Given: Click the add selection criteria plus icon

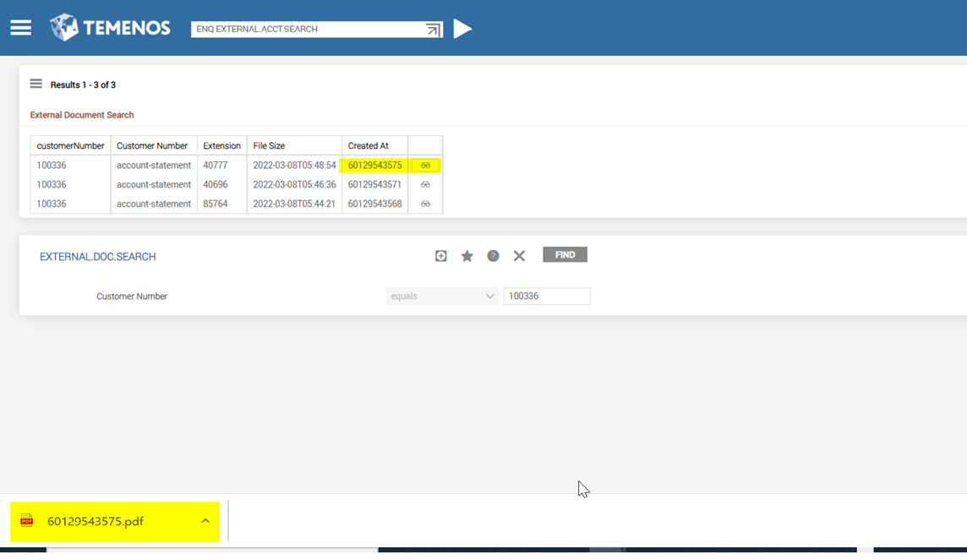Looking at the screenshot, I should (440, 256).
